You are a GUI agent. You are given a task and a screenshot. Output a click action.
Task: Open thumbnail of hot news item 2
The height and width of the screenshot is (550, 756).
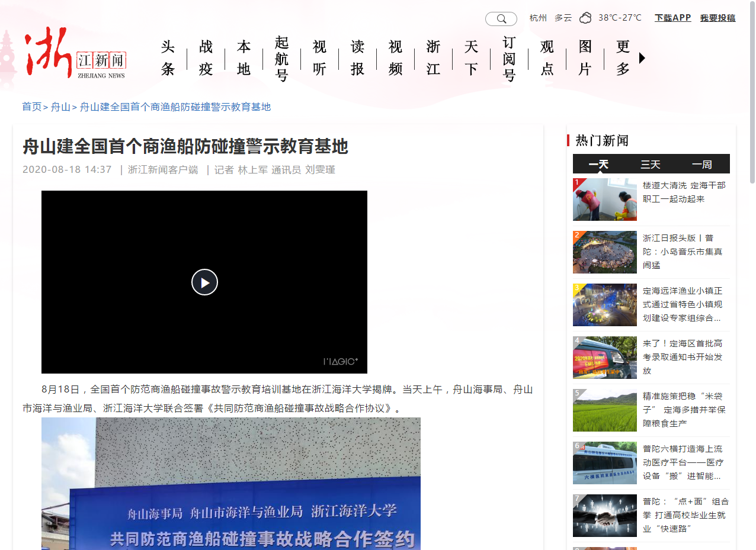[x=605, y=252]
